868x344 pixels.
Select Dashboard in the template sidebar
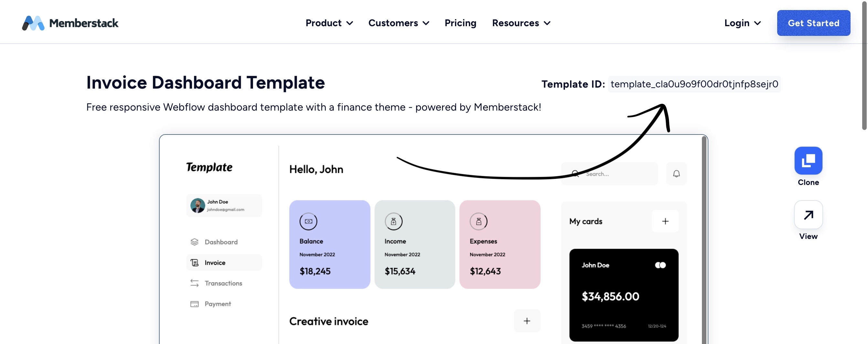(x=224, y=242)
